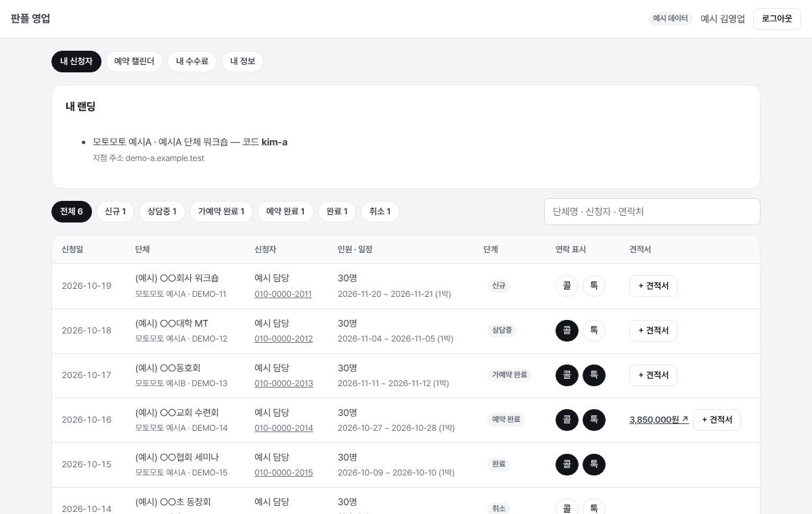The image size is (812, 514).
Task: Toggle 톡 contact mark for ○○초 동창회
Action: (x=594, y=509)
